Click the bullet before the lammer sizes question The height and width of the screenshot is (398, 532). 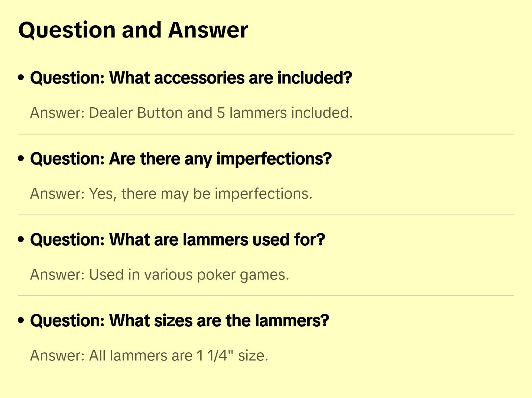pos(21,320)
